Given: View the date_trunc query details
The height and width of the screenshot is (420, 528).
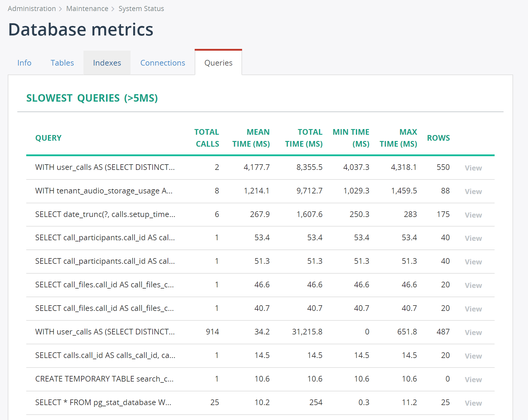Looking at the screenshot, I should click(x=473, y=215).
